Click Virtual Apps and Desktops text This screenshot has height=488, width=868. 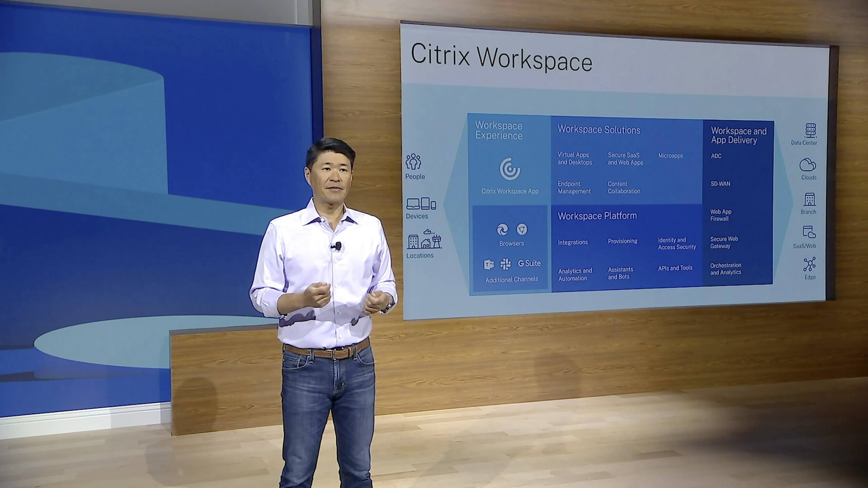click(x=575, y=159)
